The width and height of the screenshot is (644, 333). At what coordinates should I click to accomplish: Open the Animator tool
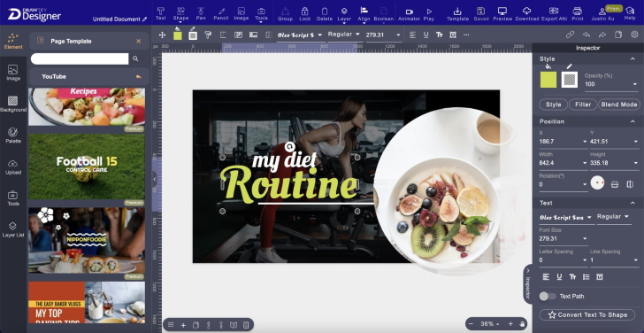pyautogui.click(x=409, y=14)
